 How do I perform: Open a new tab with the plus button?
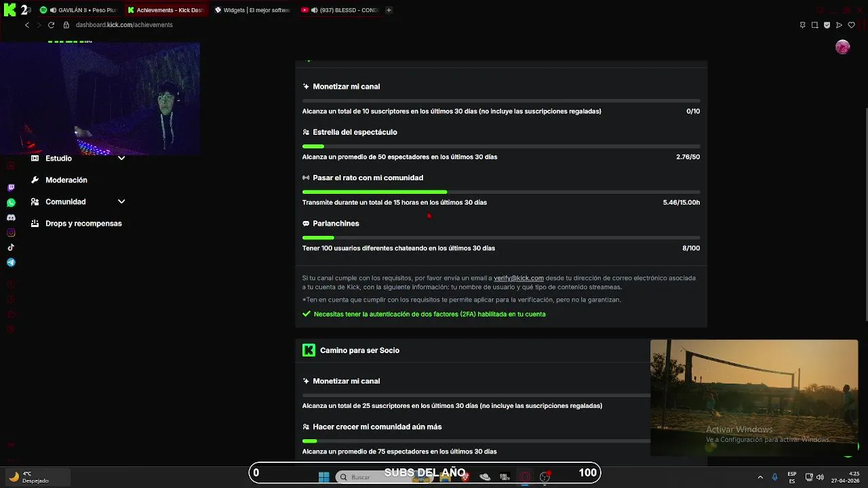coord(389,10)
